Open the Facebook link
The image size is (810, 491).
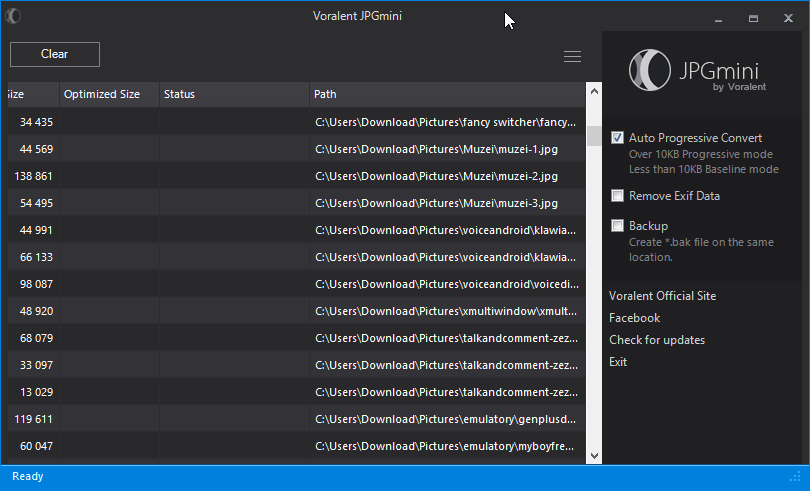click(634, 318)
